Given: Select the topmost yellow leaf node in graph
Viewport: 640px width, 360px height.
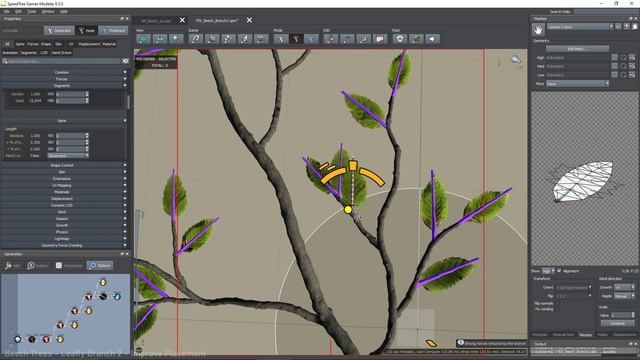Looking at the screenshot, I should click(103, 282).
